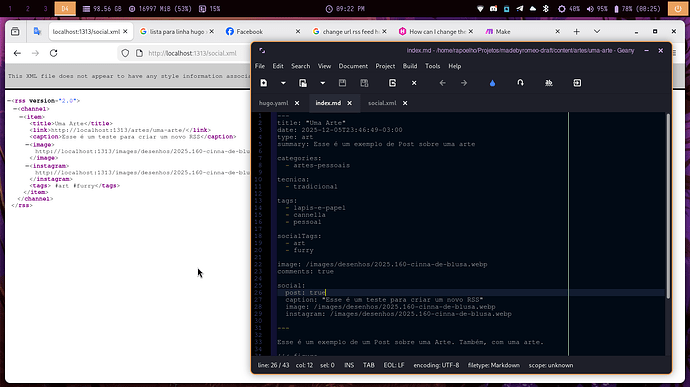
Task: Click Geany editor vertical scrollbar
Action: pyautogui.click(x=668, y=205)
